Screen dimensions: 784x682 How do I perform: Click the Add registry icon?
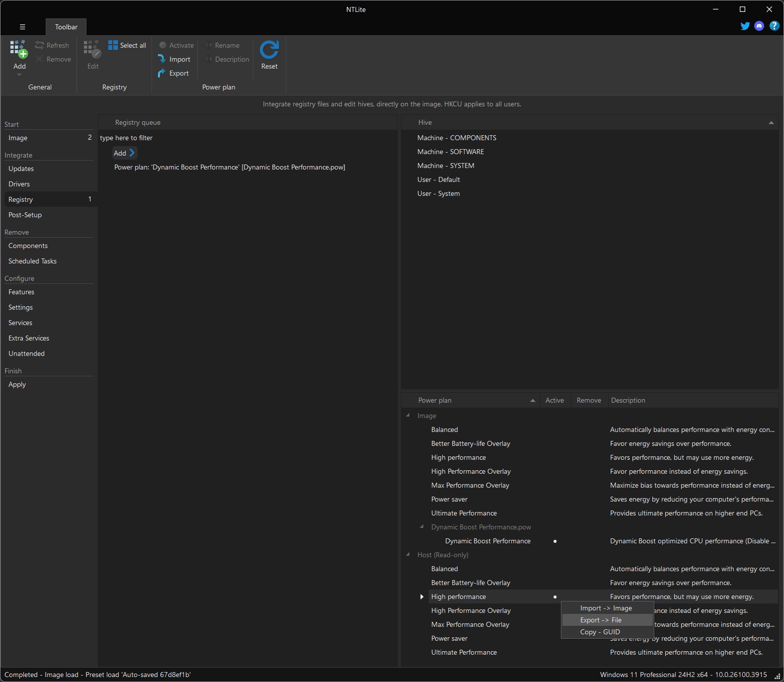pos(19,49)
